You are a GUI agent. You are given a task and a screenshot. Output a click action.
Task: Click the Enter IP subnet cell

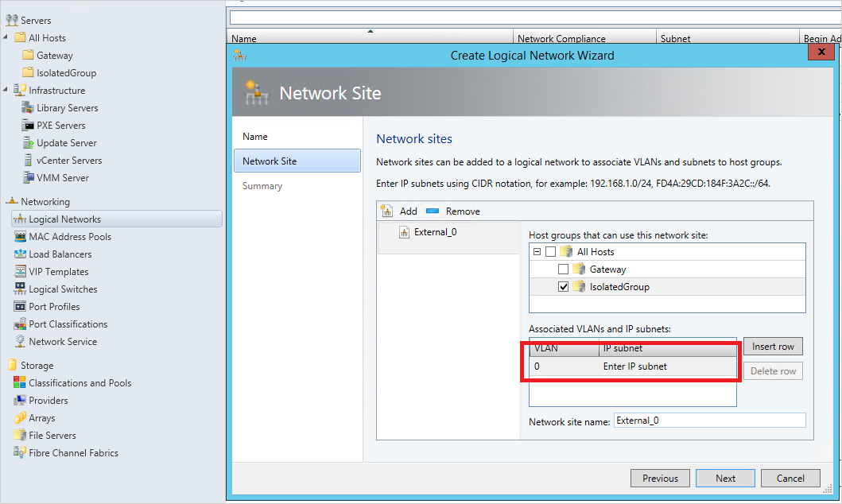pos(668,366)
